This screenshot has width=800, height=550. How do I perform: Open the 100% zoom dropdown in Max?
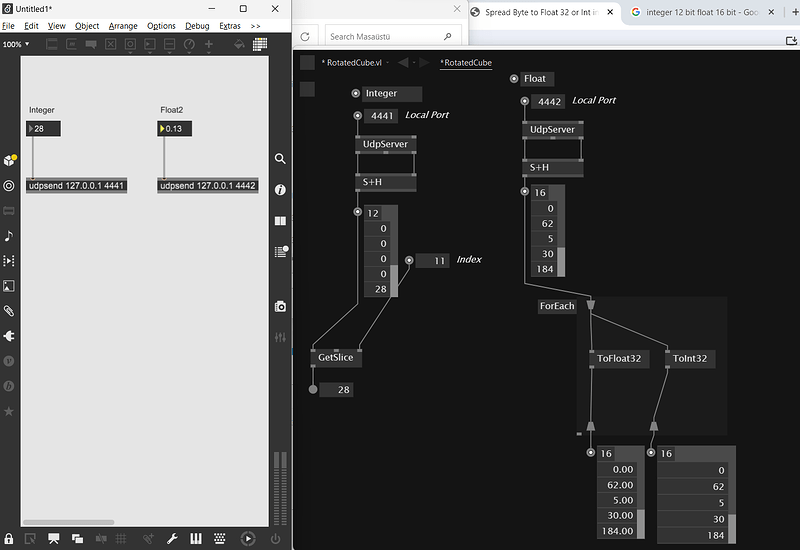click(16, 44)
